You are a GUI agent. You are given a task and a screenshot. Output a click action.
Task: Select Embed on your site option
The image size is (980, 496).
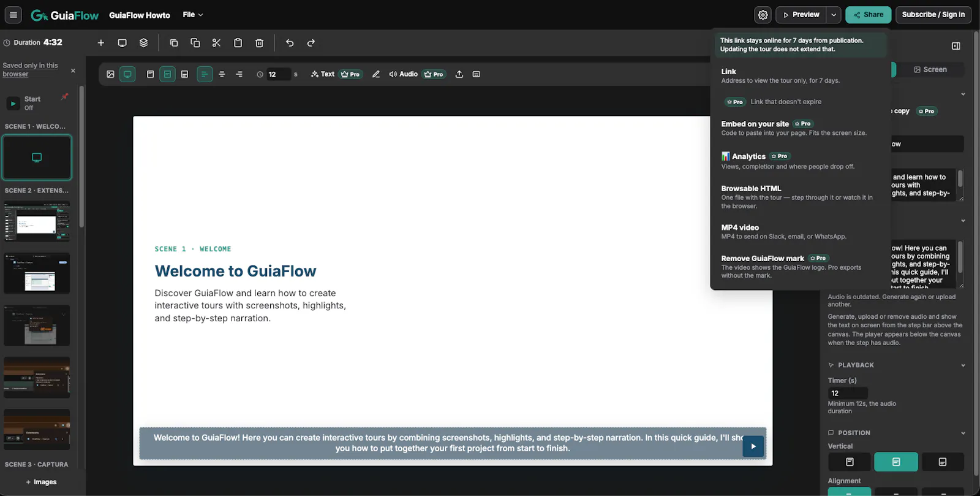coord(800,128)
